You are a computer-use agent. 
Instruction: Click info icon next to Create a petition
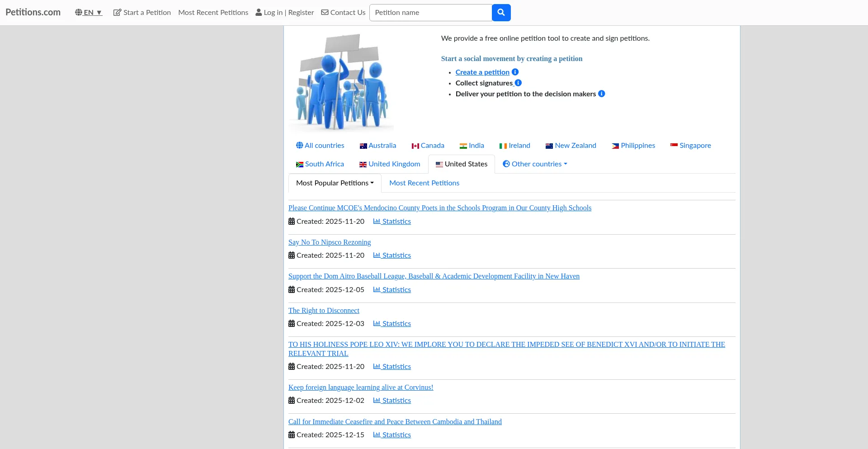click(515, 72)
